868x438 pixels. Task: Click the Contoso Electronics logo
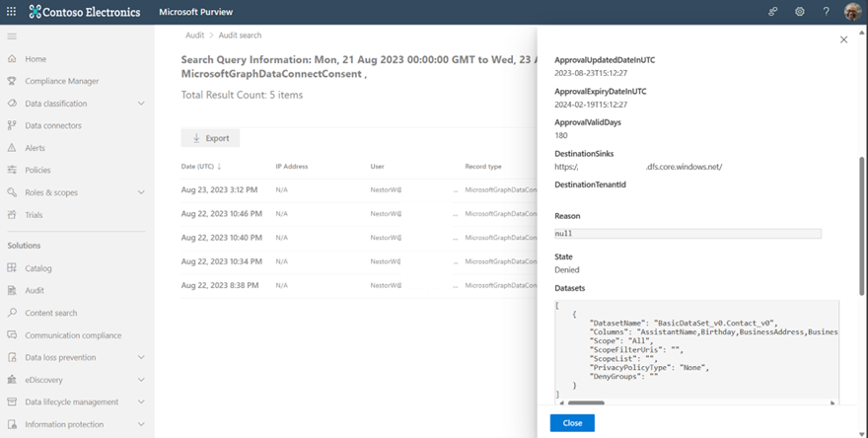pyautogui.click(x=84, y=12)
